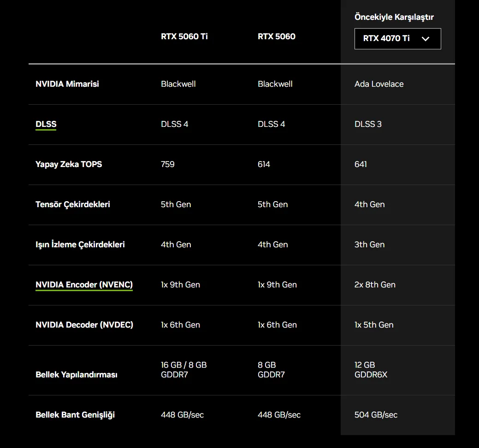479x448 pixels.
Task: Click the chevron arrow in the comparison selector
Action: coord(426,39)
